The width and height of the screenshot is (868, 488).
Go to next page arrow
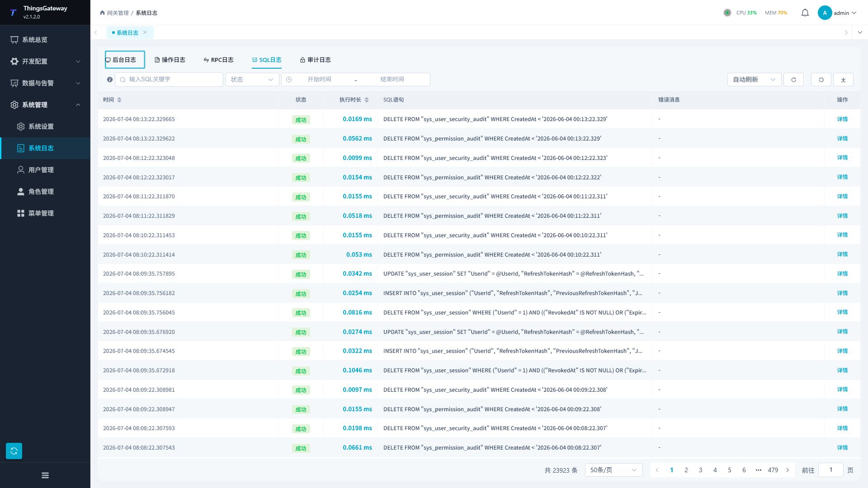788,470
